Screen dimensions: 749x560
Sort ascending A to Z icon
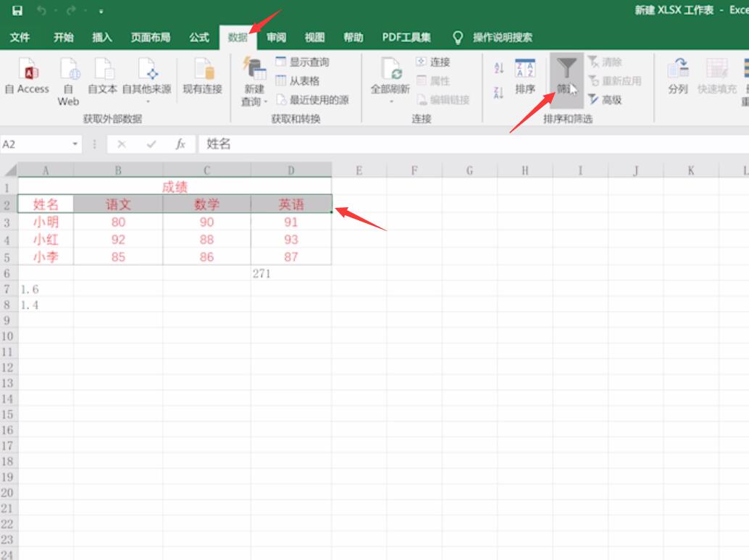point(498,68)
